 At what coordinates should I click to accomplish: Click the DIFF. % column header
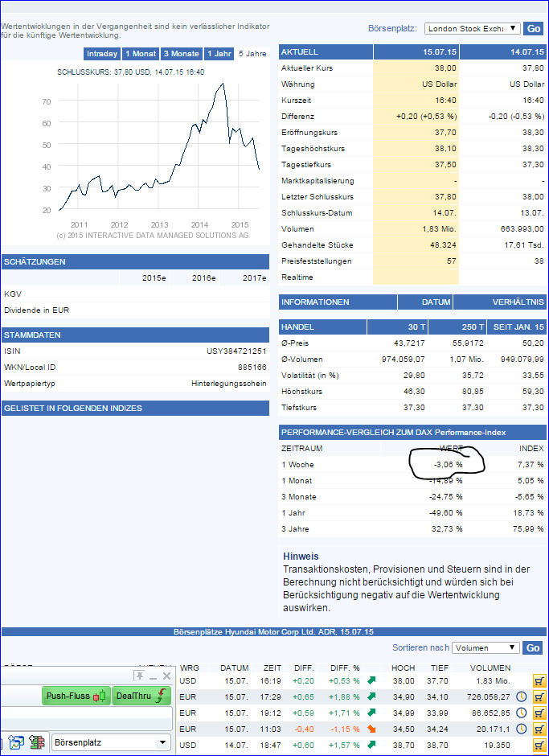[345, 668]
